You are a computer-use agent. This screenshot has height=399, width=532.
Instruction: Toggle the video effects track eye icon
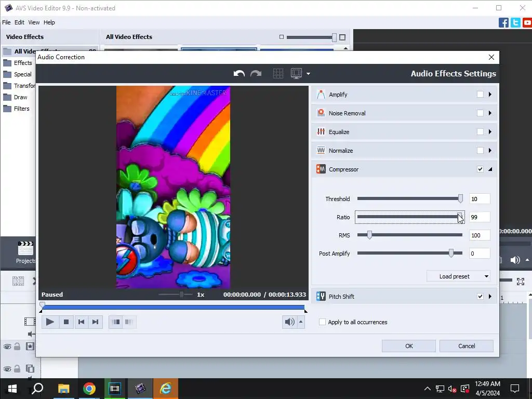point(7,347)
